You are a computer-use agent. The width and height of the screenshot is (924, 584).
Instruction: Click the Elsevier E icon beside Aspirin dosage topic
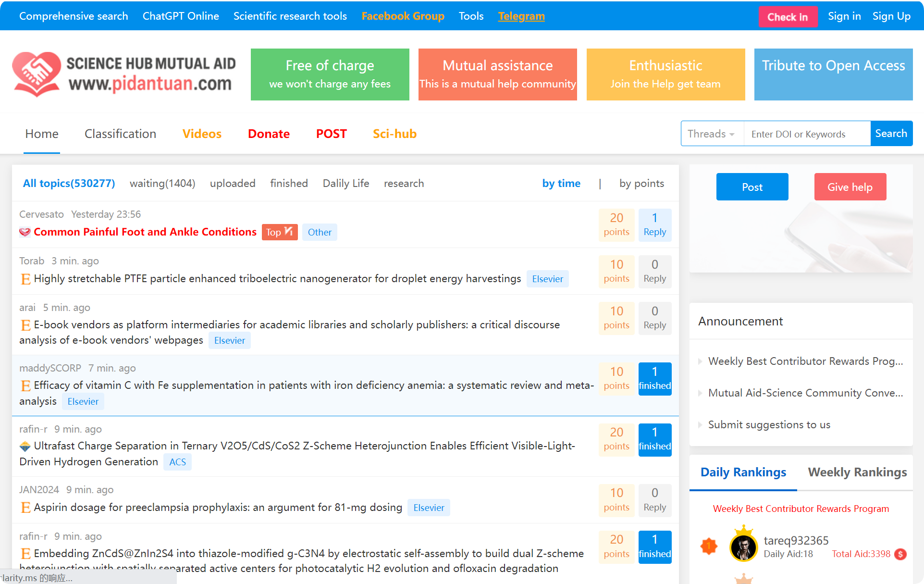point(25,508)
